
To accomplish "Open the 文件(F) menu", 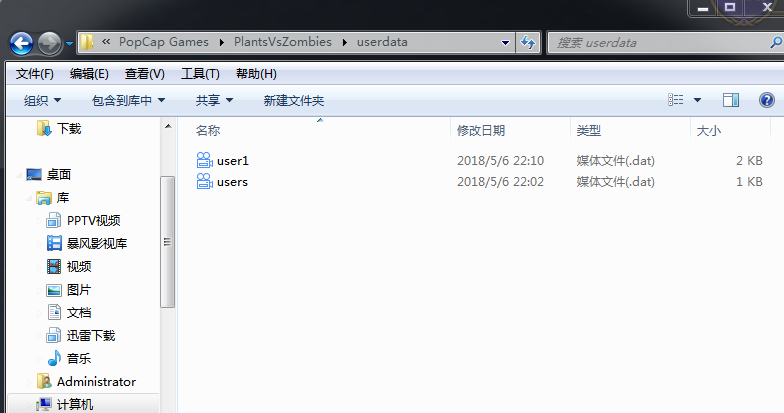I will 34,74.
